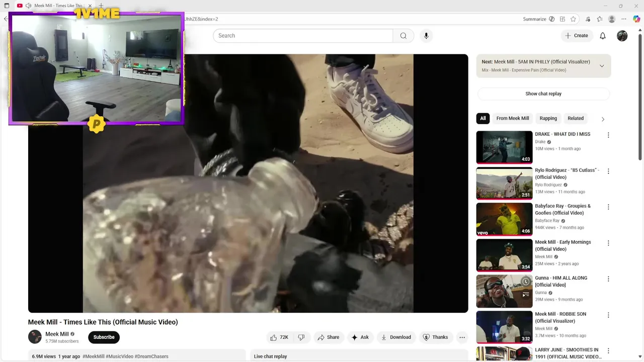Expand the Next up playlist panel
Viewport: 644px width, 362px height.
602,66
